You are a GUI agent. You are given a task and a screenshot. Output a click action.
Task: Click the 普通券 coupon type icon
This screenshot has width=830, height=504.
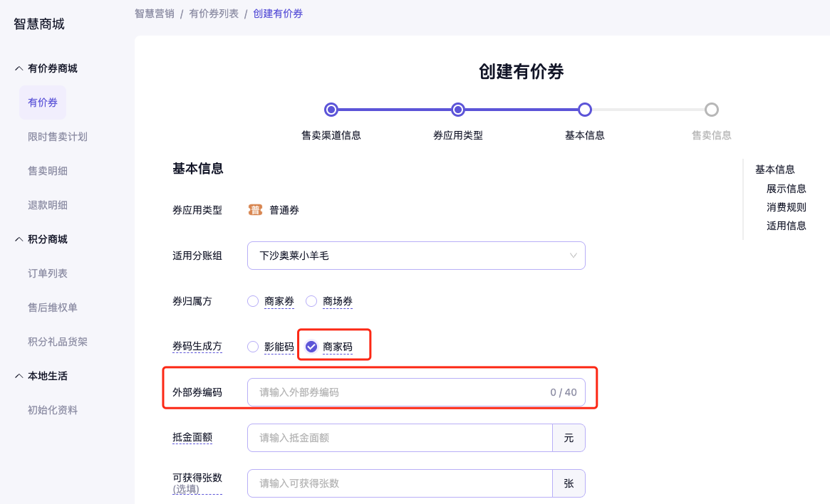coord(255,210)
